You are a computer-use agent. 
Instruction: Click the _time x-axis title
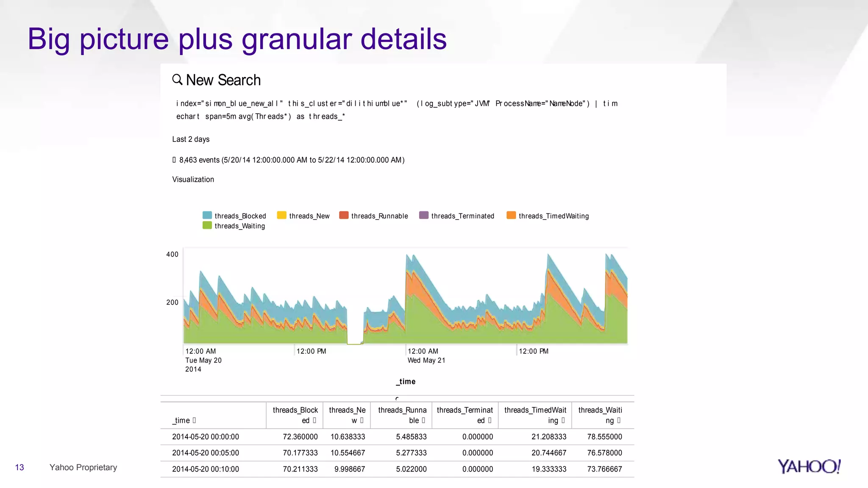pyautogui.click(x=406, y=381)
